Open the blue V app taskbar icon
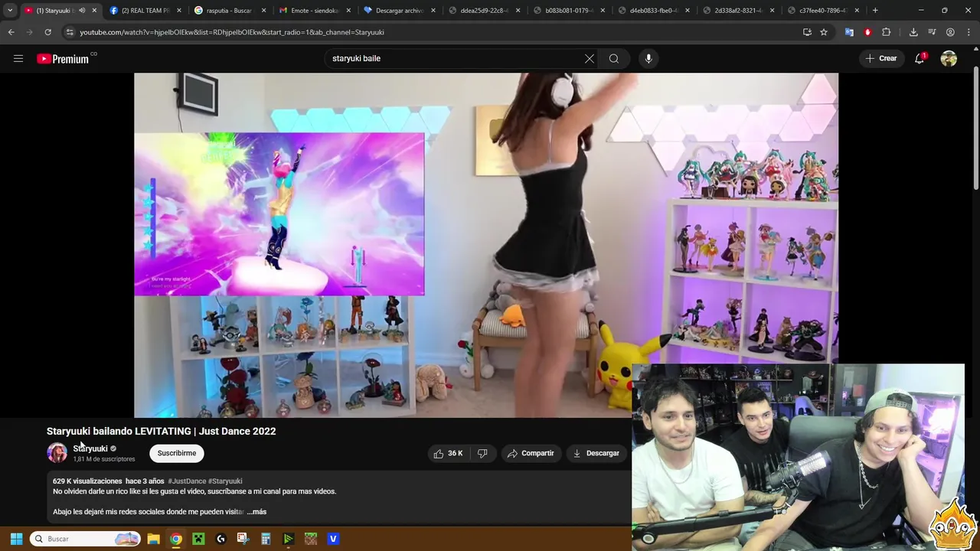980x551 pixels. 333,539
